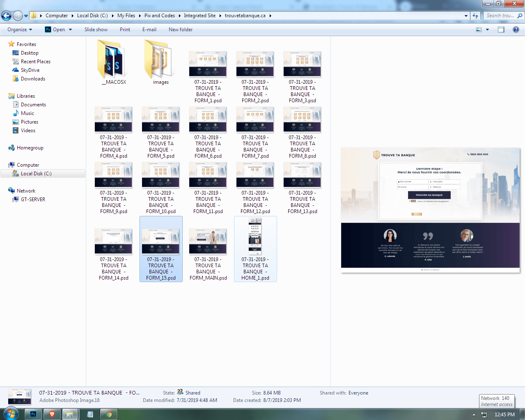Open the Windows Start button

(11, 413)
